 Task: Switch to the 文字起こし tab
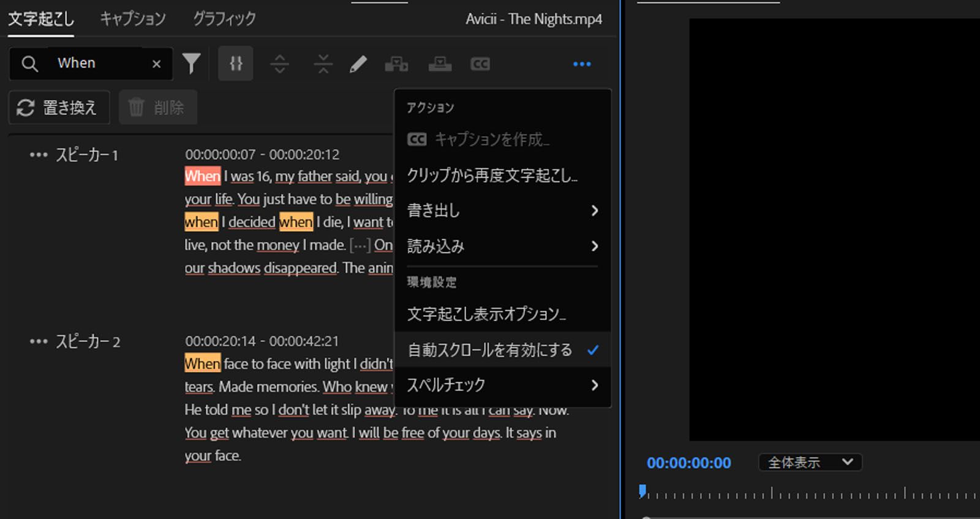point(41,19)
